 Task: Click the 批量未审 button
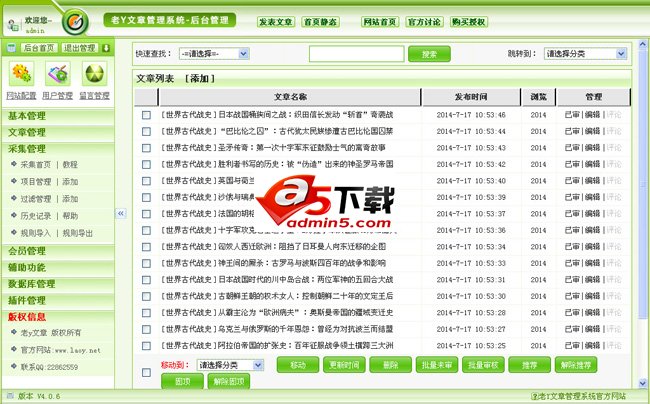437,365
